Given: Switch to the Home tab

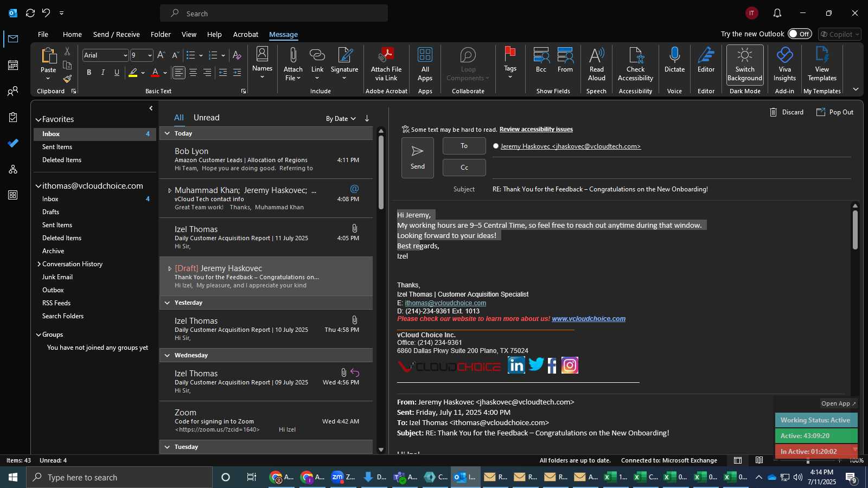Looking at the screenshot, I should point(72,34).
